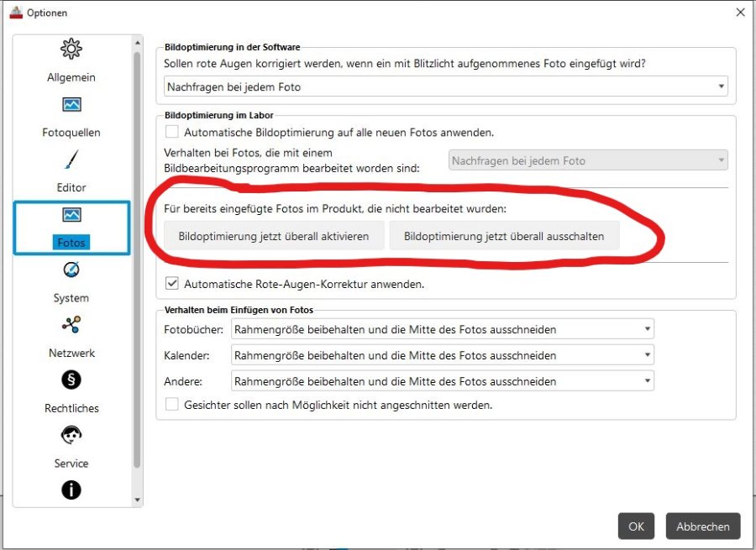Screen dimensions: 756x550
Task: Open the Netzwerk nodes icon
Action: point(71,325)
